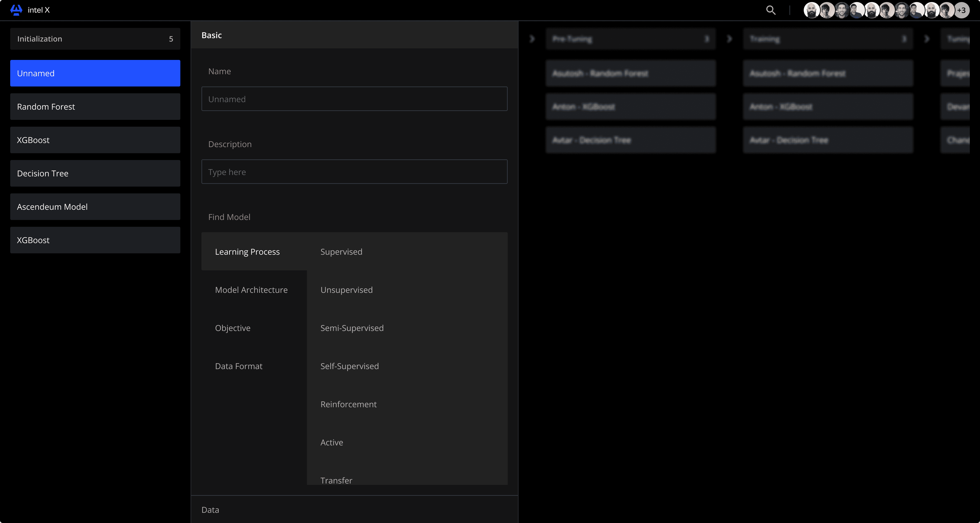Click chevron arrow before Pre-Tuning column
Screen dimensions: 980x523
coord(532,39)
